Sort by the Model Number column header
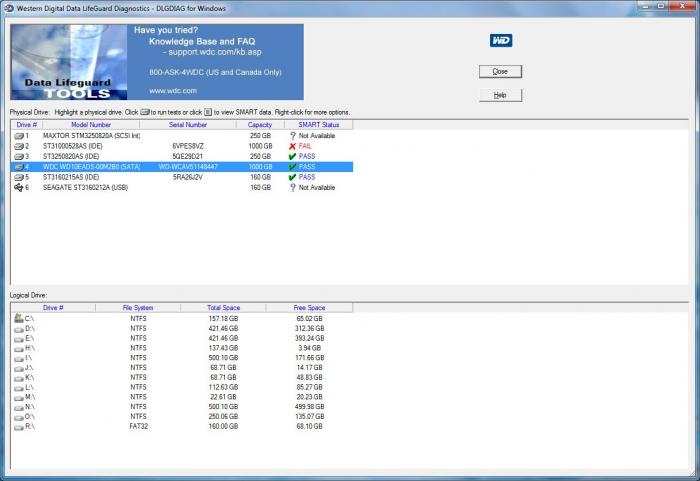The height and width of the screenshot is (481, 700). [x=91, y=125]
